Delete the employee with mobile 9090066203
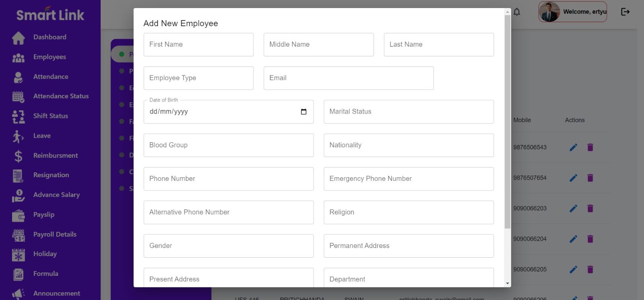 point(590,209)
